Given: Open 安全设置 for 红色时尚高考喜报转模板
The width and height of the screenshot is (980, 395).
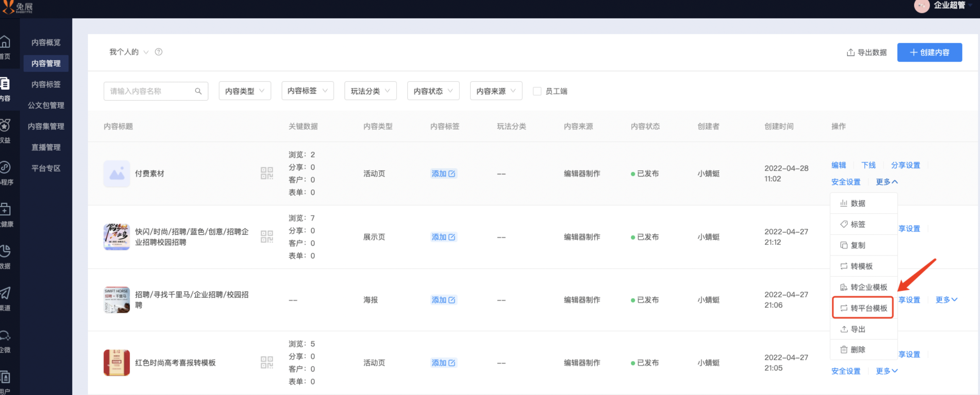Looking at the screenshot, I should 846,371.
